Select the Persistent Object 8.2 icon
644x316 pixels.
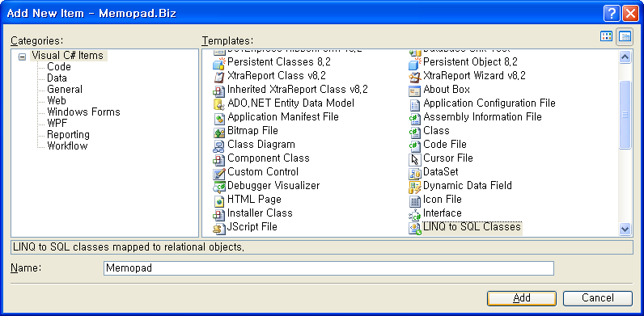click(x=415, y=63)
